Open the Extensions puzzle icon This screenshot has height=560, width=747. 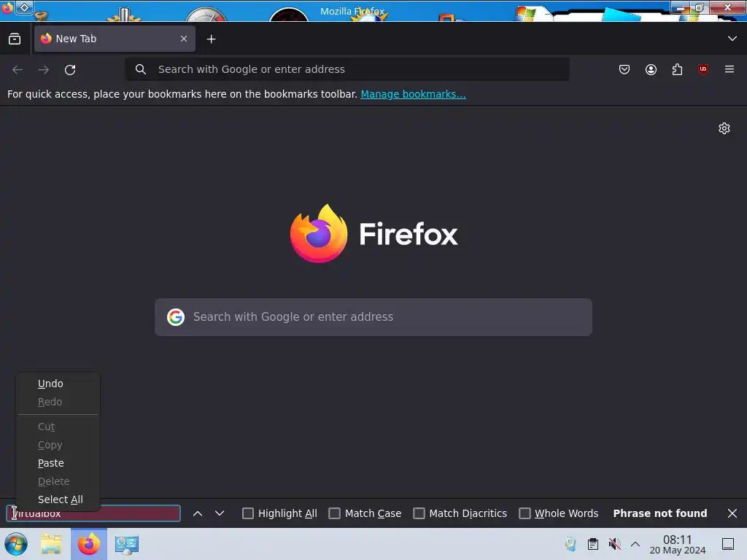click(x=677, y=69)
